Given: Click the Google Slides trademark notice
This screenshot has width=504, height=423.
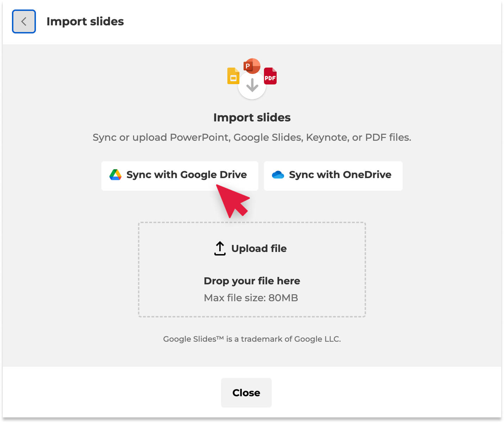Looking at the screenshot, I should pyautogui.click(x=252, y=339).
